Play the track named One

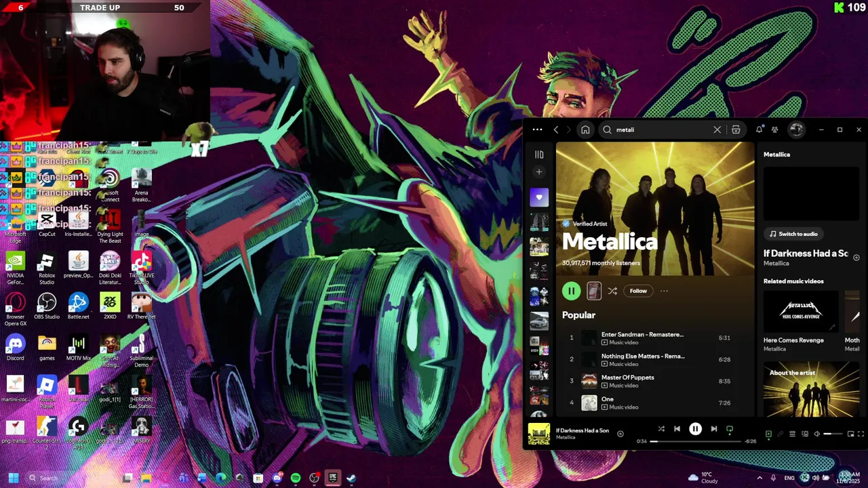656,403
